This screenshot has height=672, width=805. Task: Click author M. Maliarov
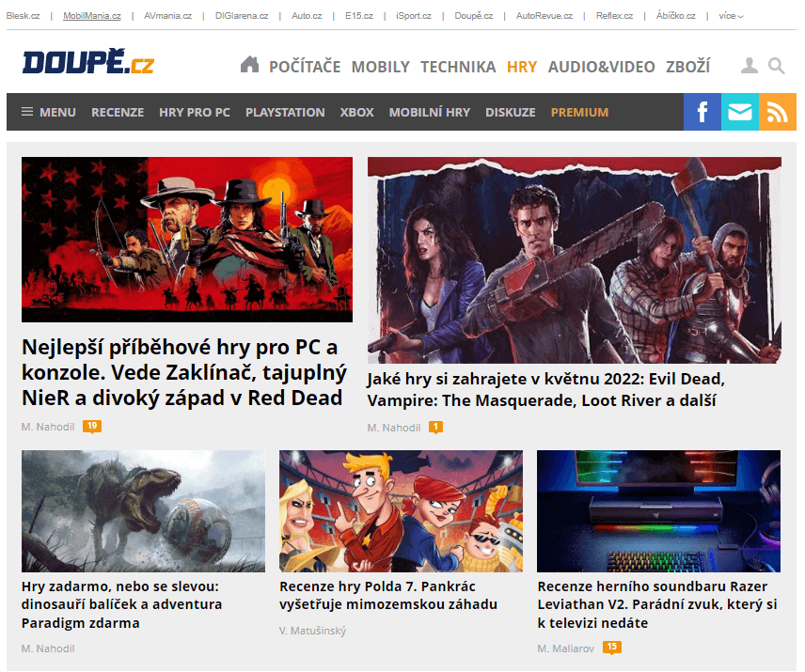point(566,649)
